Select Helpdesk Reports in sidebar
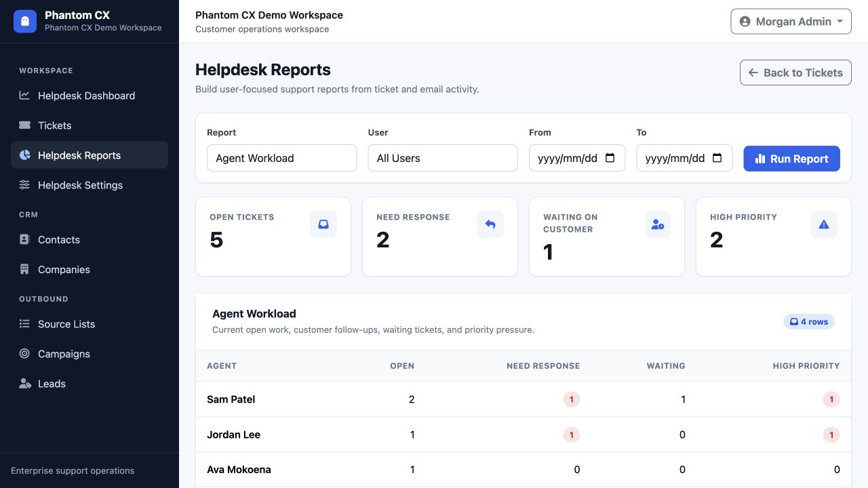Image resolution: width=868 pixels, height=488 pixels. tap(90, 155)
